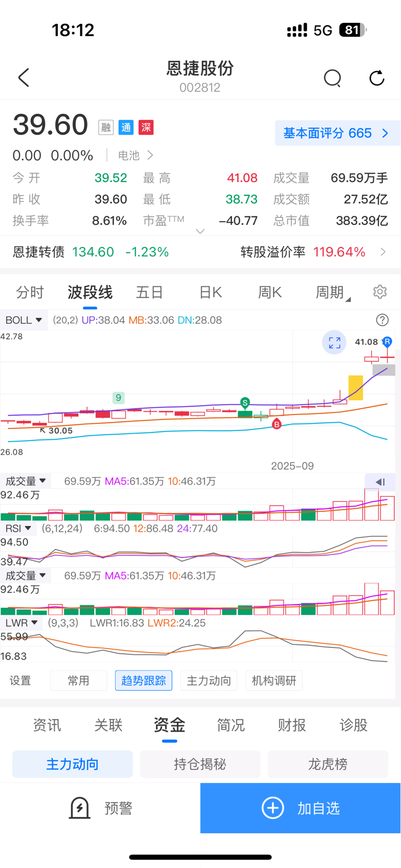Image resolution: width=401 pixels, height=868 pixels.
Task: Switch to 资讯 tab
Action: [x=47, y=725]
